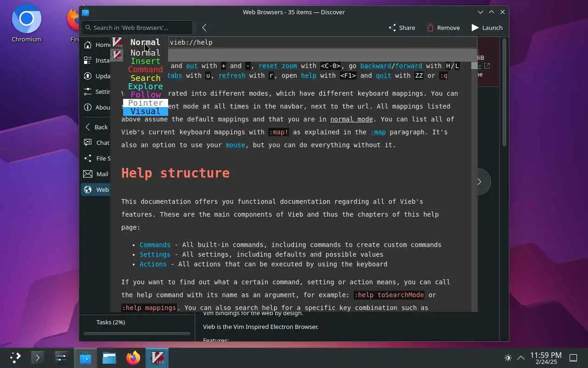Expand hidden system tray icons
This screenshot has height=368, width=588.
[521, 358]
